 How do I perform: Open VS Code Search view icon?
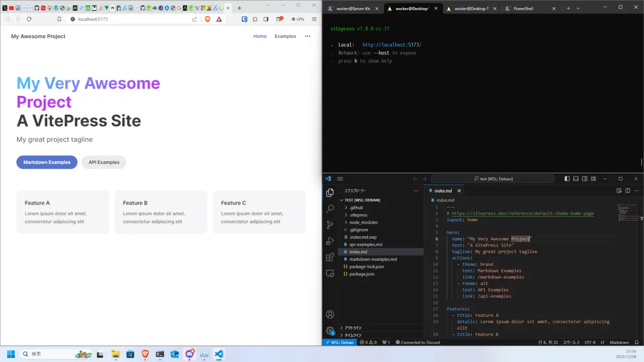330,208
